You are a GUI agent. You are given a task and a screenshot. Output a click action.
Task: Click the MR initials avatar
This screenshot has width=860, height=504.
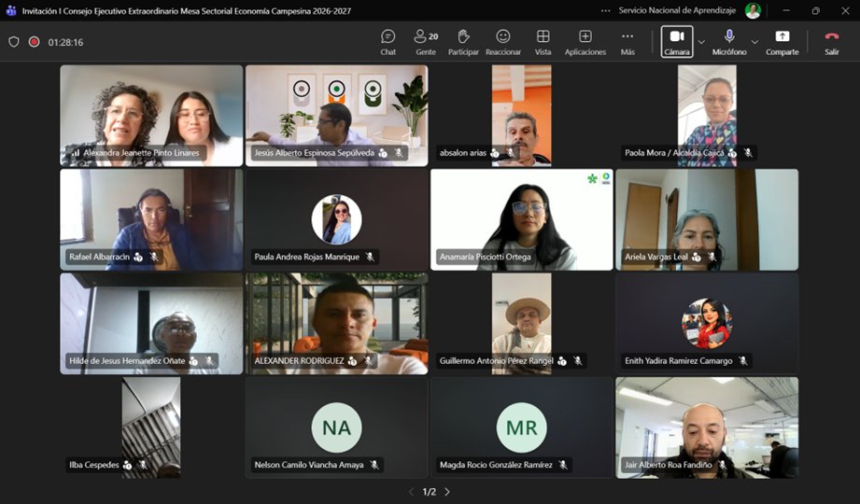(x=522, y=427)
